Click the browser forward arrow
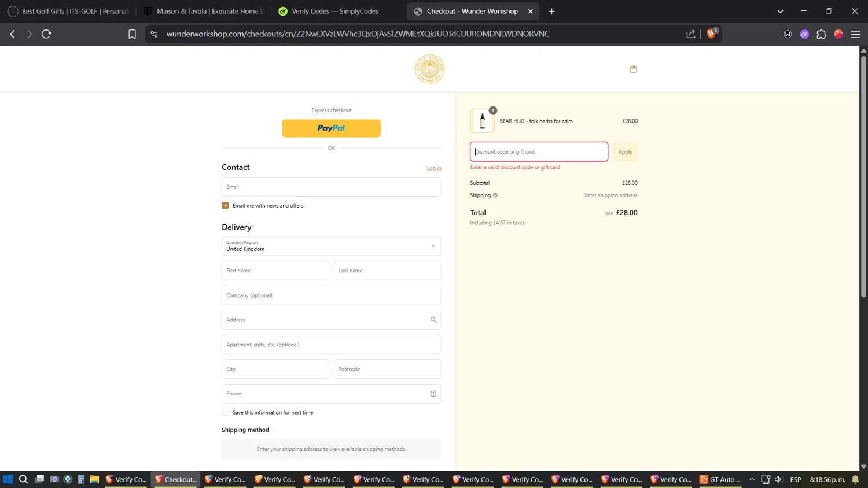Viewport: 868px width, 488px height. point(30,34)
